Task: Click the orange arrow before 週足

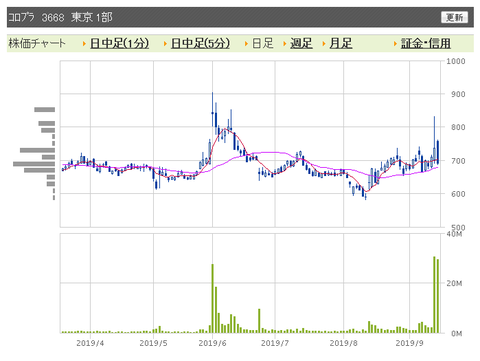Action: (x=285, y=44)
